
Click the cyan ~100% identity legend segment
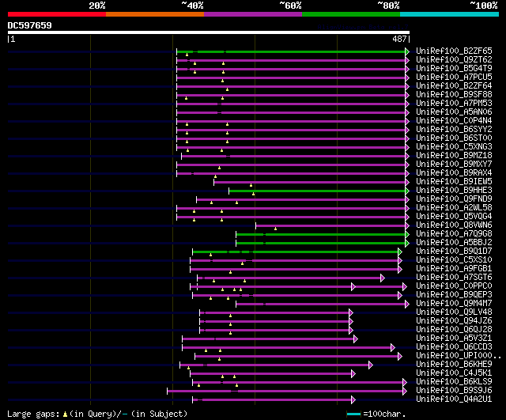pyautogui.click(x=450, y=14)
